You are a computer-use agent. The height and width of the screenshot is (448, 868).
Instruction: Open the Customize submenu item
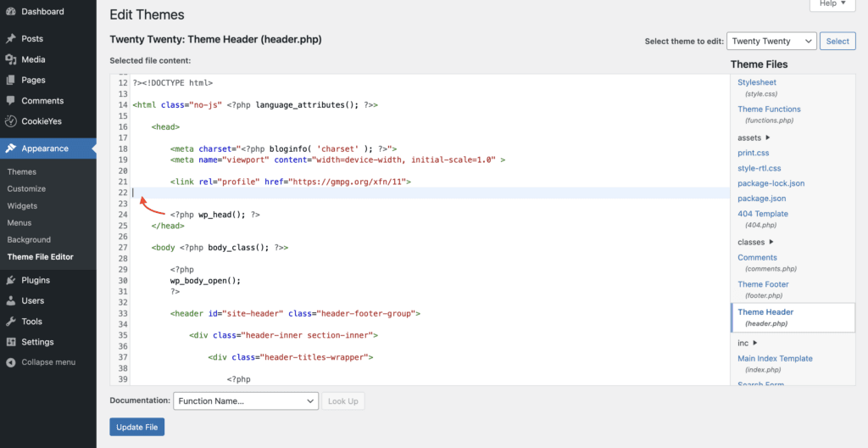[26, 188]
